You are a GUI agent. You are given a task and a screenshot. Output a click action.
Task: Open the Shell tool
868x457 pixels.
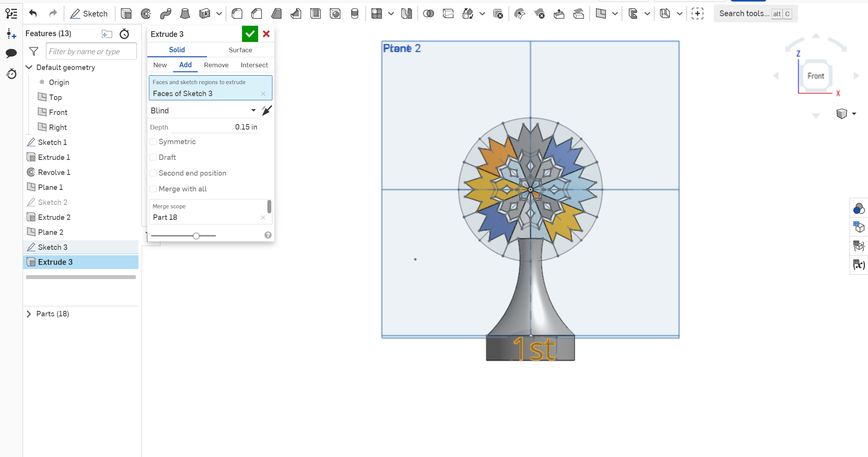pos(315,13)
